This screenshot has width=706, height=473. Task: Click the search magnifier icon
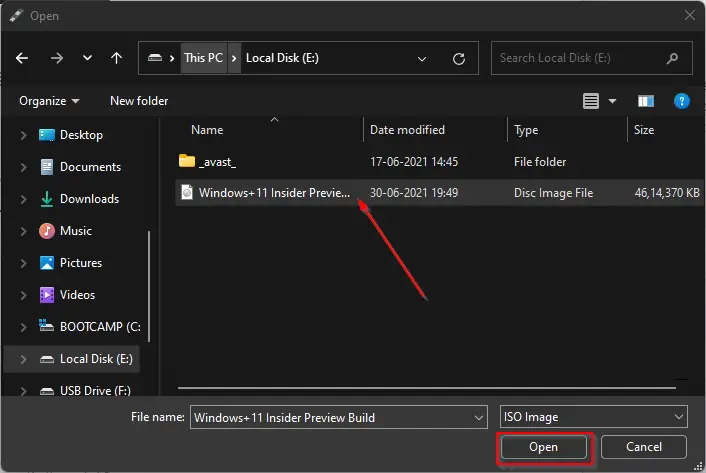pos(672,58)
